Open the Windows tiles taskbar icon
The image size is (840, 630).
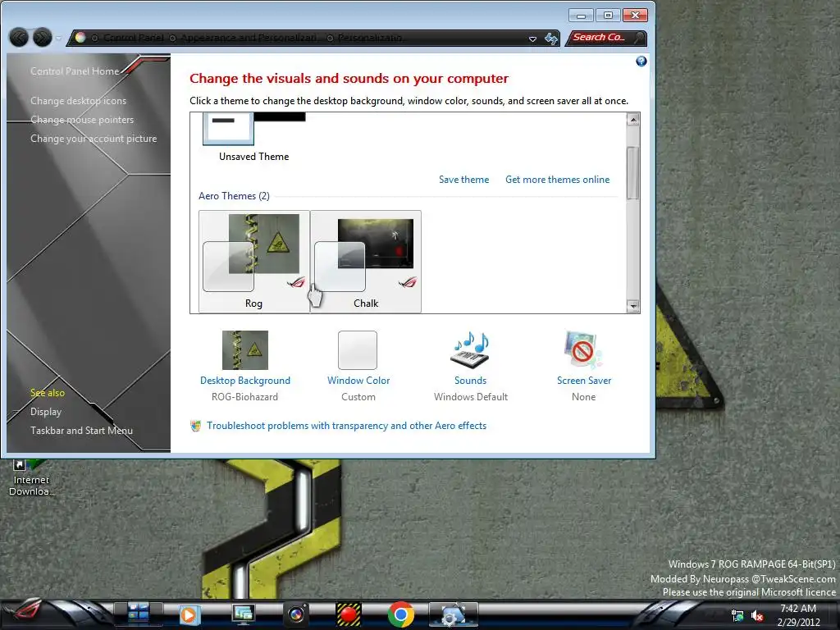click(x=138, y=614)
